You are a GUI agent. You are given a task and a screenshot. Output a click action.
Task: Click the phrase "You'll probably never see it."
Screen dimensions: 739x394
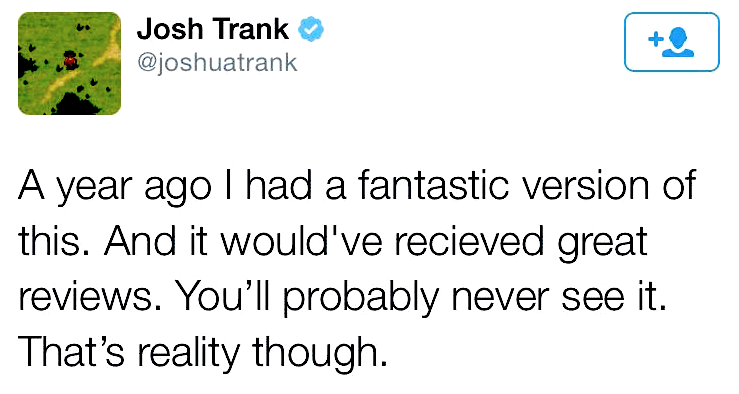coord(421,298)
